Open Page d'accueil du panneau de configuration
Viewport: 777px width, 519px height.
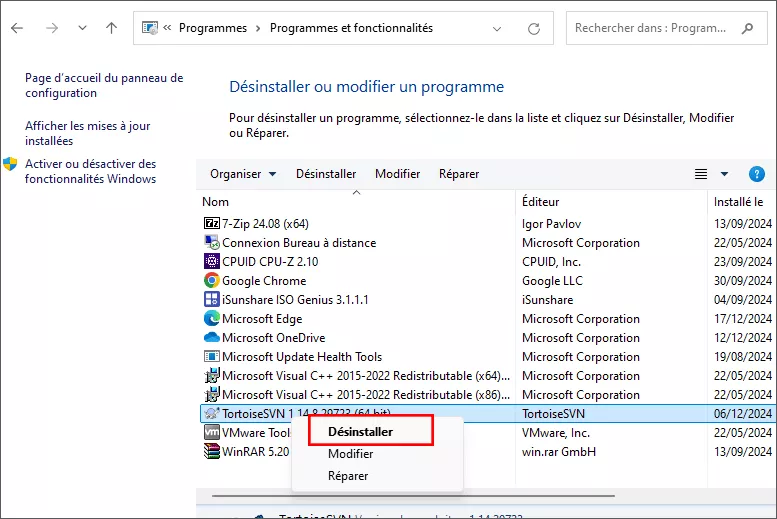tap(104, 85)
